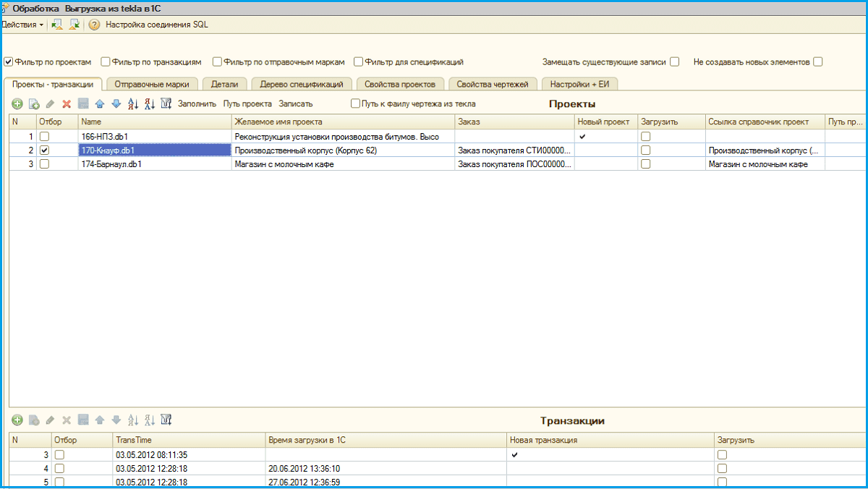
Task: Click the Записать button
Action: click(x=296, y=104)
